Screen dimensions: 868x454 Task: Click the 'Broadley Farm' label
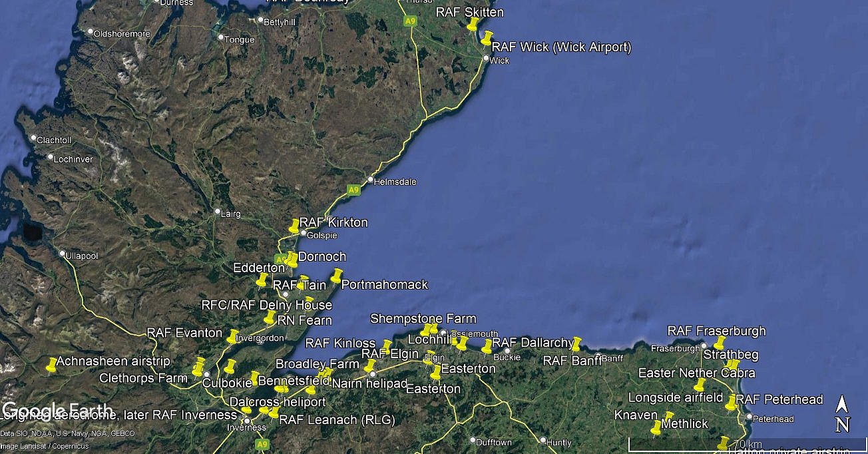318,364
